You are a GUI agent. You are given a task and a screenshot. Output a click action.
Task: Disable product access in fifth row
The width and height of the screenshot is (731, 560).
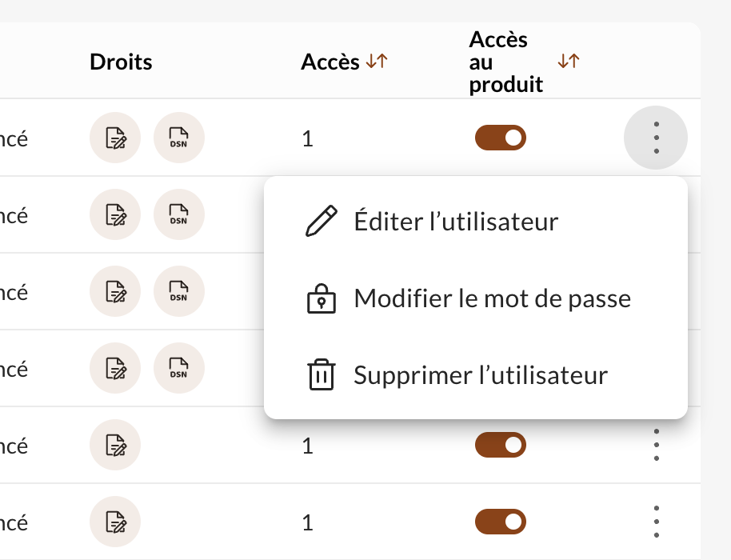click(x=501, y=445)
